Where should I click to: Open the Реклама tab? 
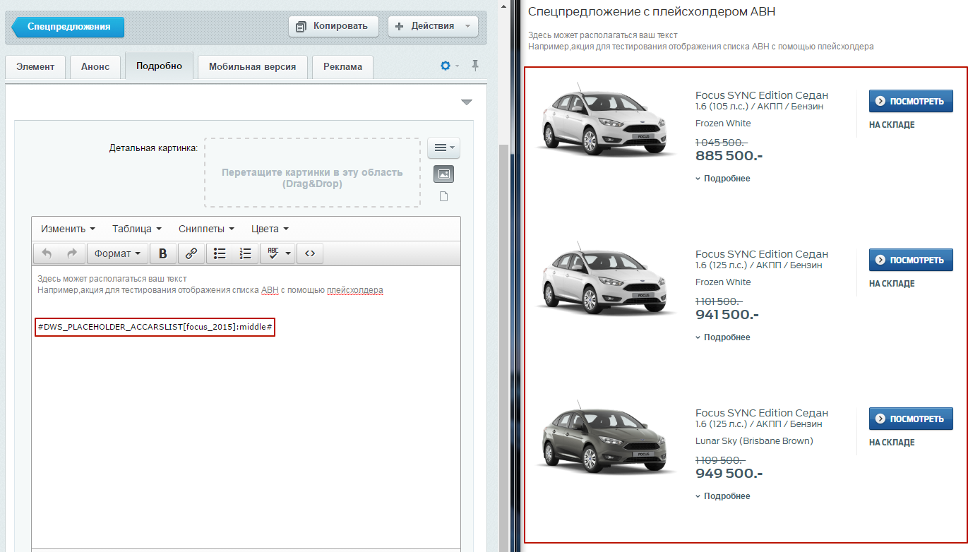coord(342,66)
